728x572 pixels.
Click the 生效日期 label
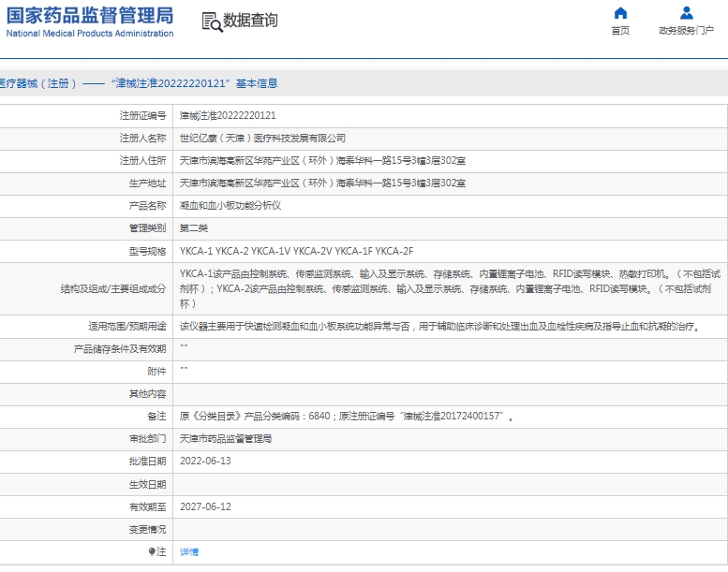147,485
